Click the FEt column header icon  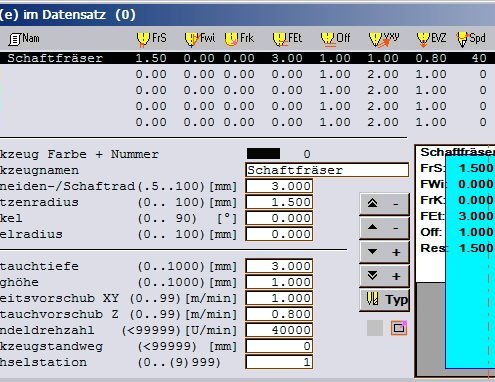[280, 39]
